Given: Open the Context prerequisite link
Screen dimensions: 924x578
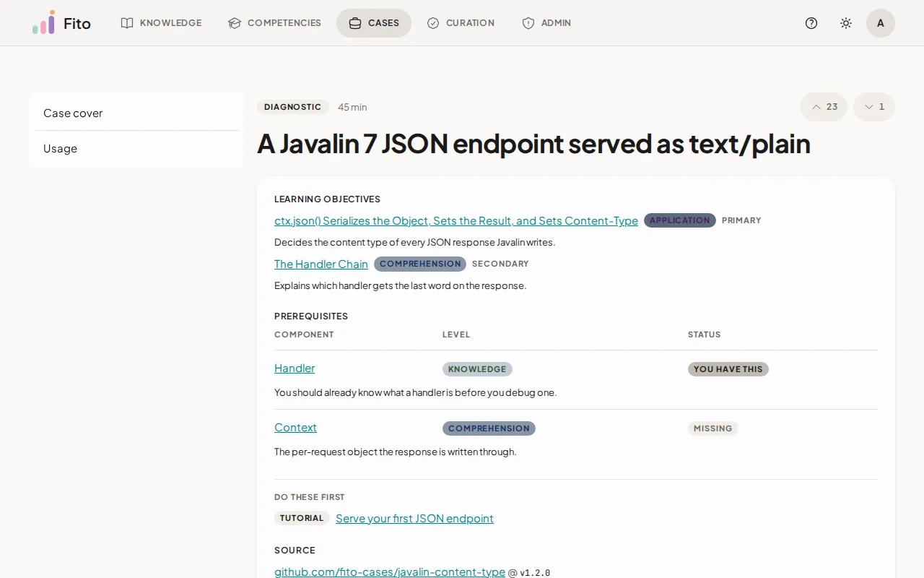Looking at the screenshot, I should pos(295,428).
